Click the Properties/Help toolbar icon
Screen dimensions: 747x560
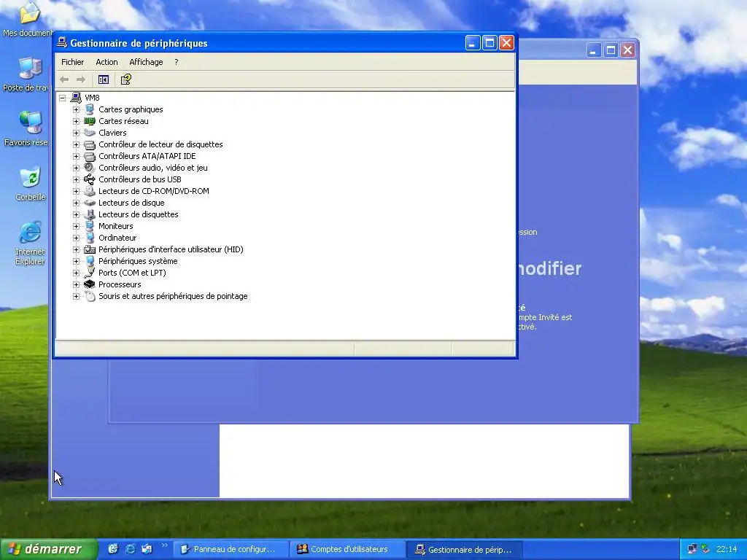tap(125, 79)
